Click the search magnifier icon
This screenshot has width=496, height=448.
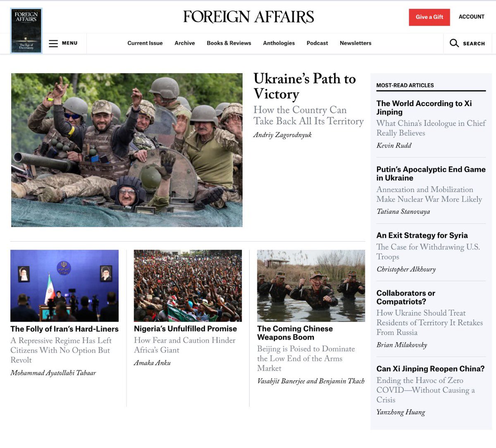coord(454,43)
